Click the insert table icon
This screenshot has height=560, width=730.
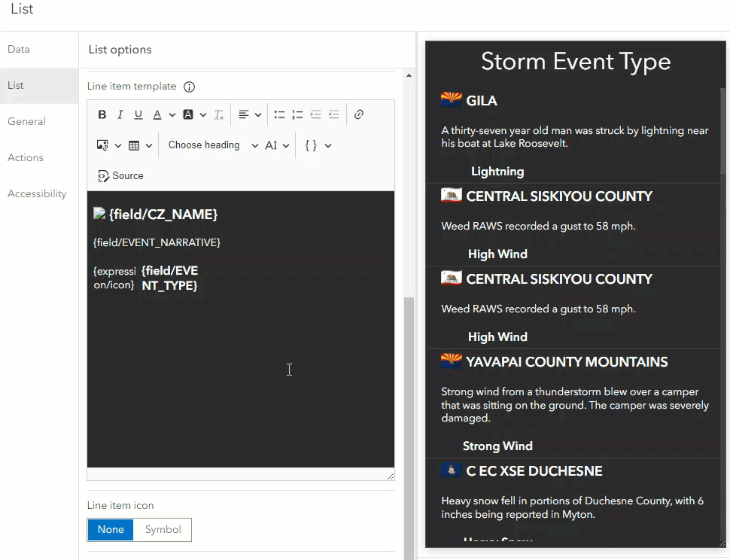[x=134, y=145]
